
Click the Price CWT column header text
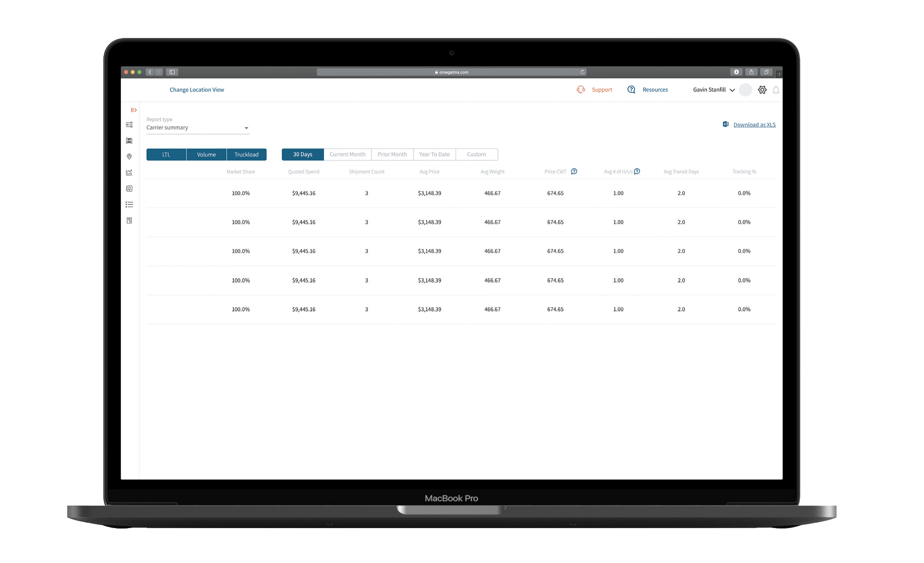(x=555, y=172)
